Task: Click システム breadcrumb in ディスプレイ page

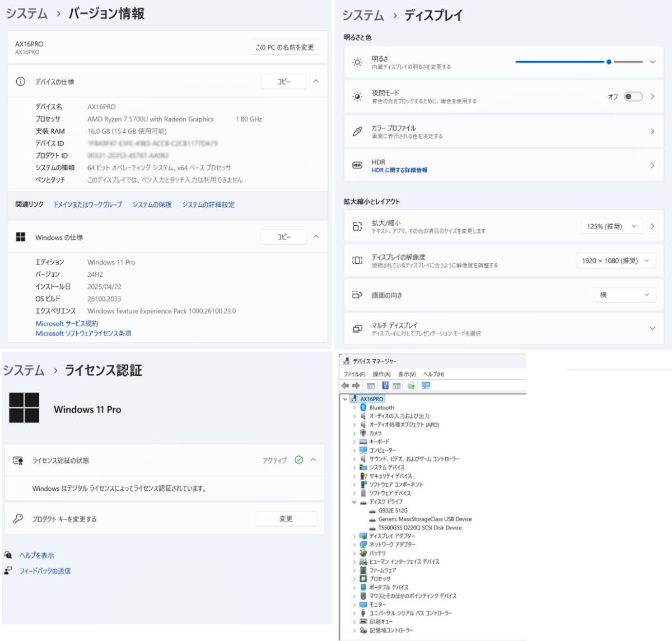Action: (x=363, y=16)
